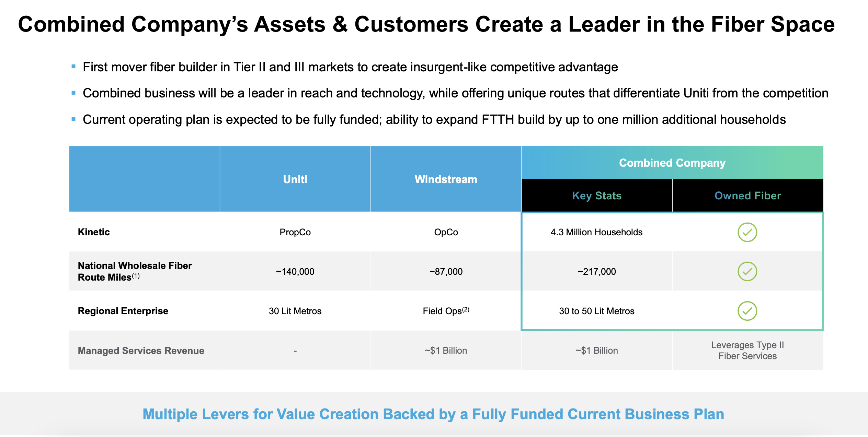Click the Owned Fiber subheader
868x437 pixels.
point(747,196)
